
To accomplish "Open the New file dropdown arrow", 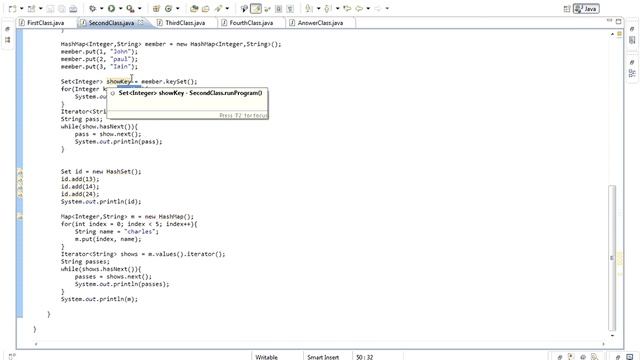I will [x=21, y=9].
